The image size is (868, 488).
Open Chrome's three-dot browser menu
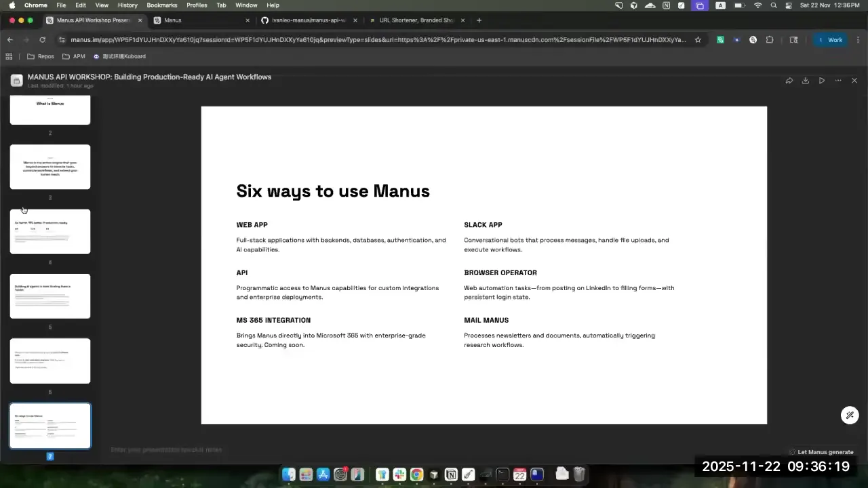click(859, 39)
